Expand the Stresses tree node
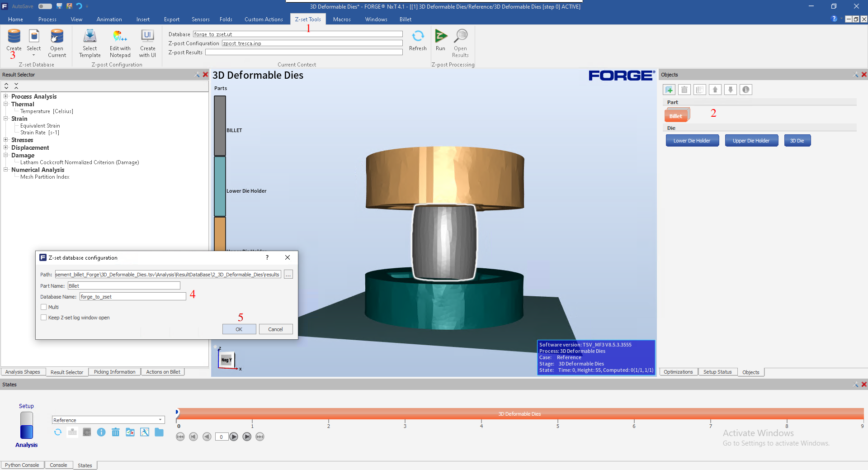868x470 pixels. tap(6, 140)
